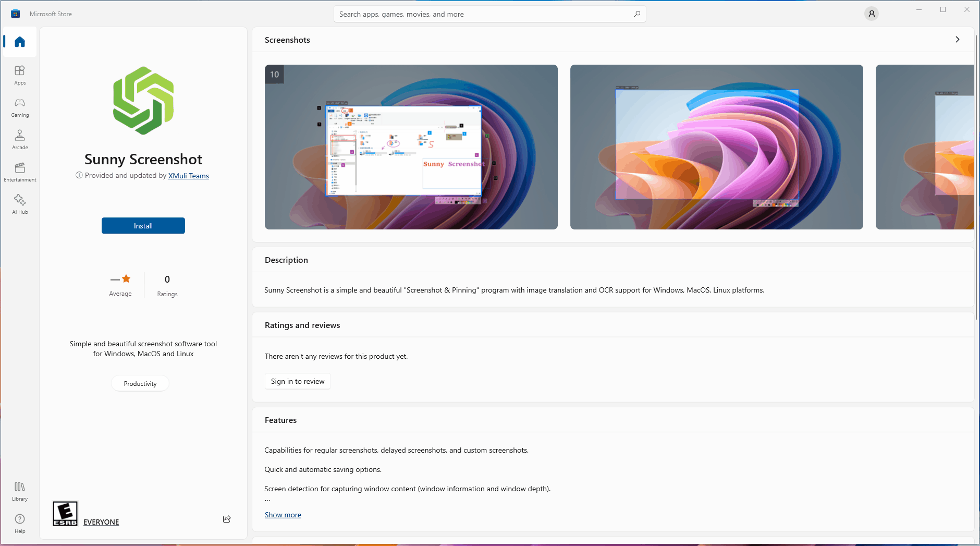Click 'There aren't any reviews' message
The height and width of the screenshot is (546, 980).
coord(336,356)
